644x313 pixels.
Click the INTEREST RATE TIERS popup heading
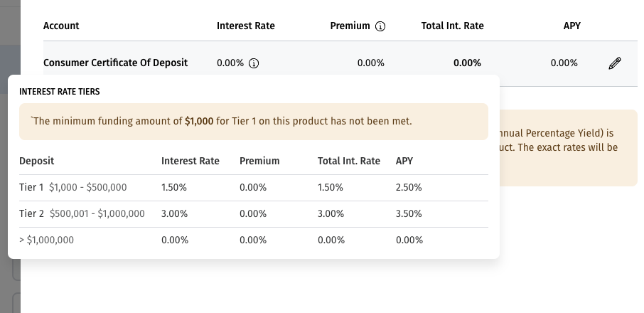pyautogui.click(x=60, y=92)
